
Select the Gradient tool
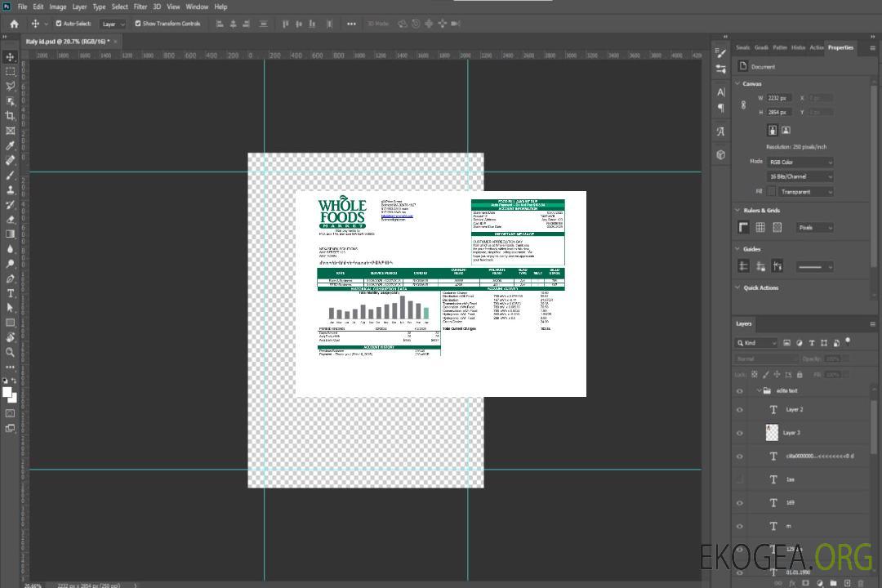[10, 234]
